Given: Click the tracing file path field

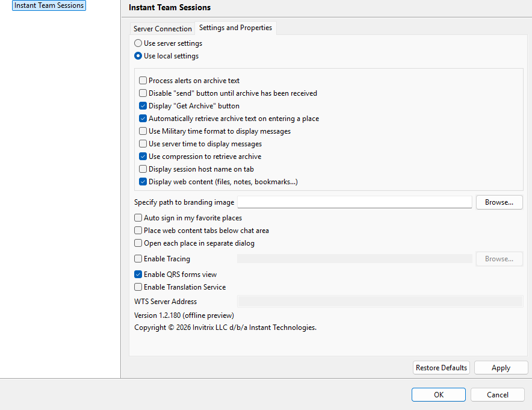Looking at the screenshot, I should click(x=354, y=259).
